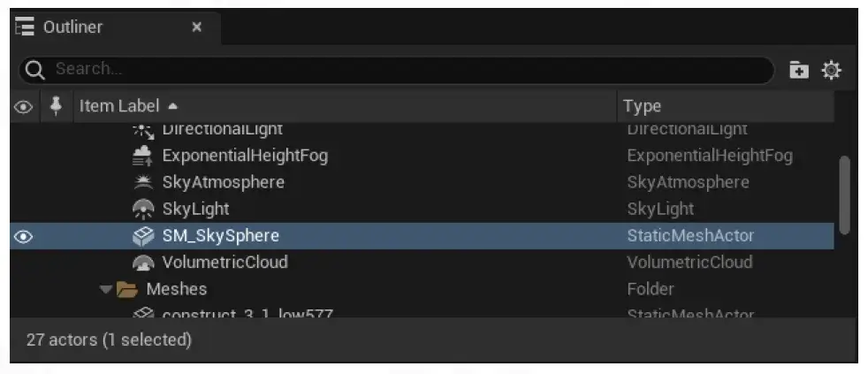Sort by the Item Label column arrow
868x374 pixels.
coord(173,106)
